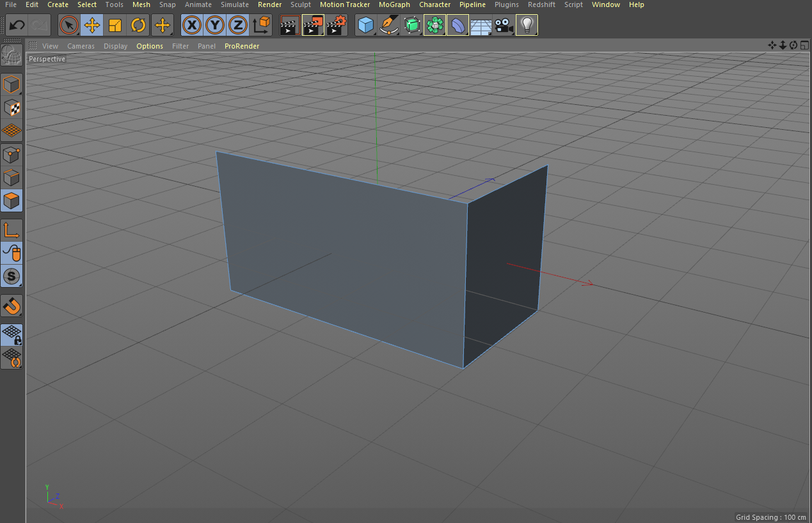Switch to Edges mode

click(x=12, y=178)
